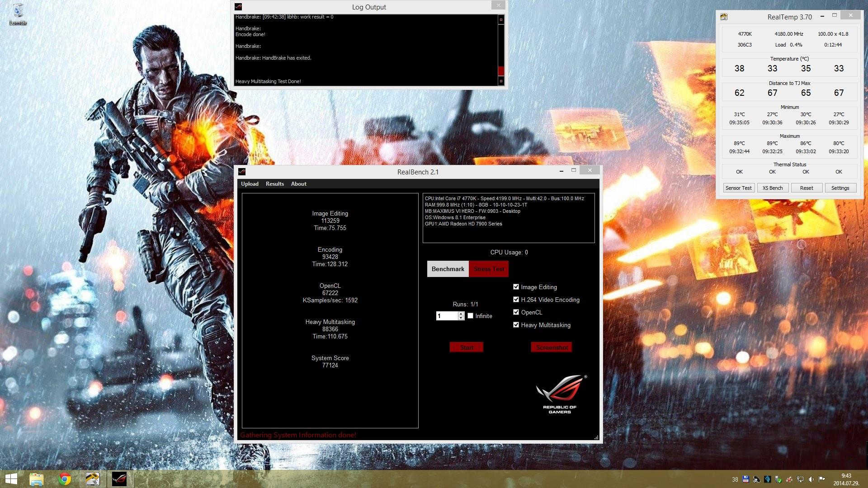
Task: Toggle H.264 Video Encoding checkbox
Action: tap(516, 299)
